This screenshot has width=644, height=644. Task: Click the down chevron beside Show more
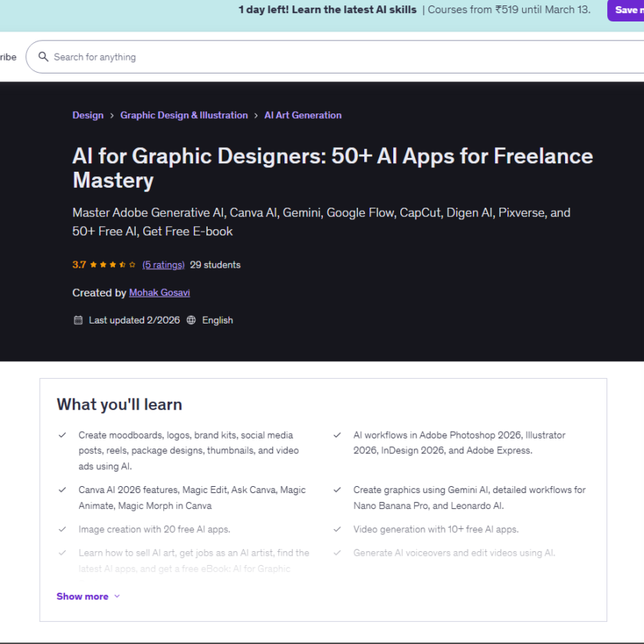point(117,596)
